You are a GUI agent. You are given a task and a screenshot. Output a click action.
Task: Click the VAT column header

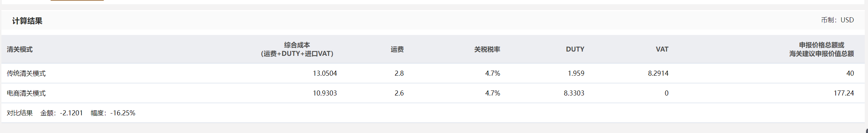pyautogui.click(x=662, y=49)
